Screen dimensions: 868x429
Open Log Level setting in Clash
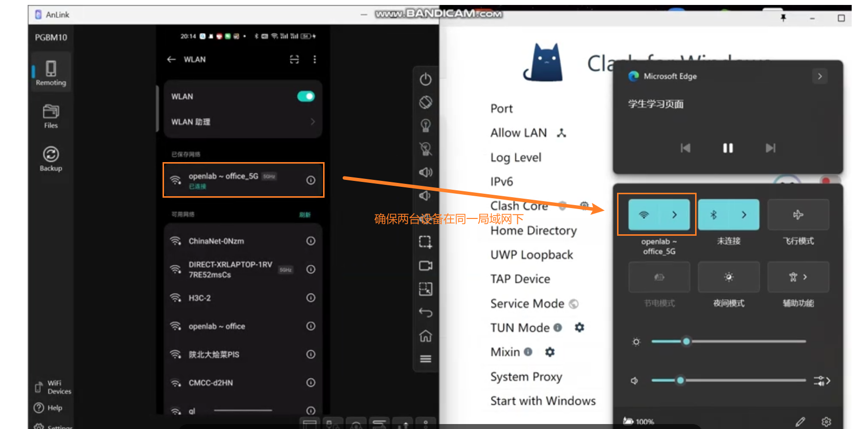pyautogui.click(x=516, y=158)
